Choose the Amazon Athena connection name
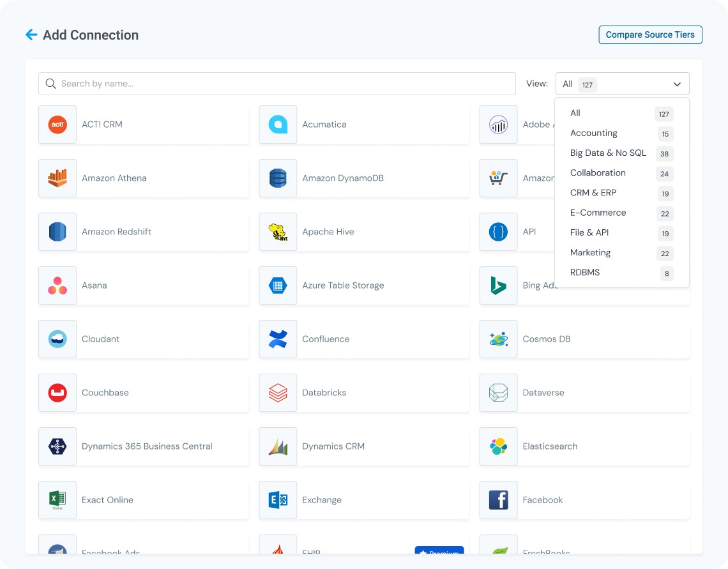This screenshot has width=728, height=569. point(114,178)
